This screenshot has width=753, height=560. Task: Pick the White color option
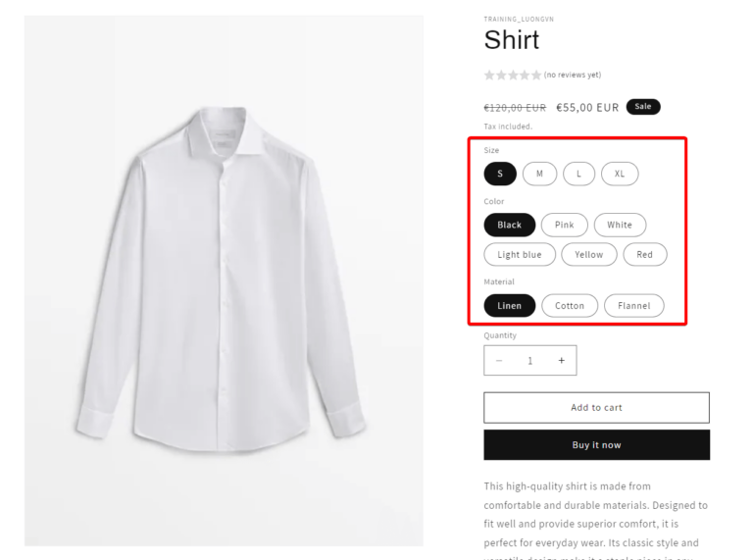(x=620, y=225)
